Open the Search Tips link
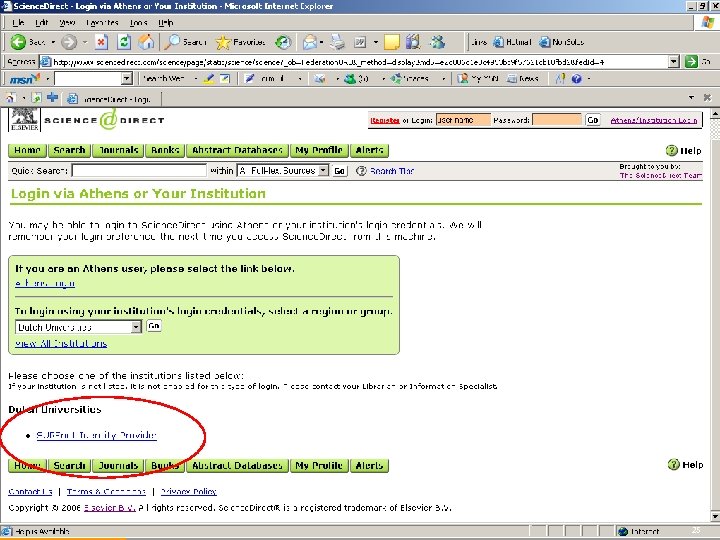 coord(392,171)
